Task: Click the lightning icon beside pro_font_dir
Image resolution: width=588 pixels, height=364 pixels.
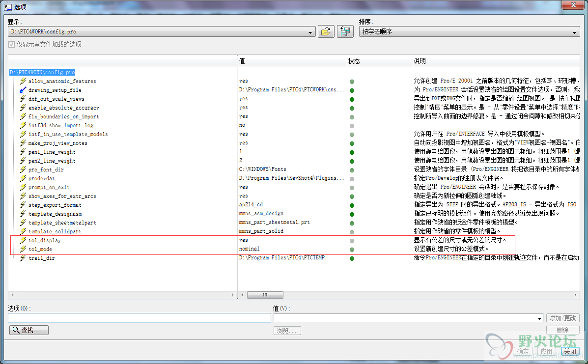Action: coord(23,169)
